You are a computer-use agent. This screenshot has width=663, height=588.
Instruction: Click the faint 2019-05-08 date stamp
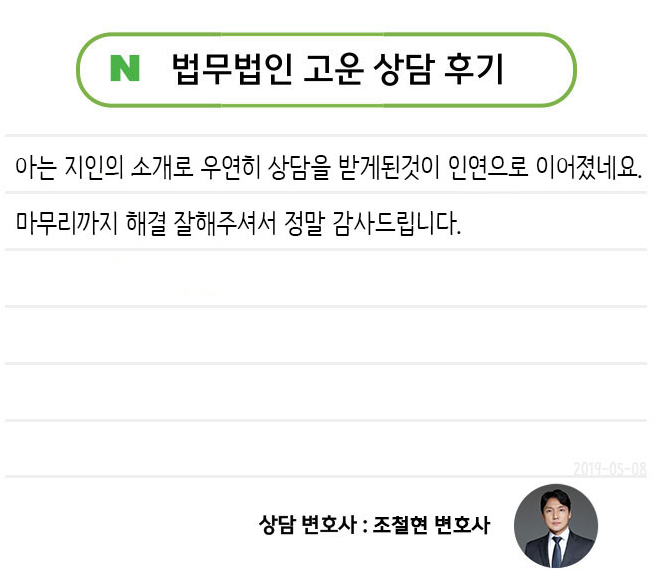(x=610, y=468)
